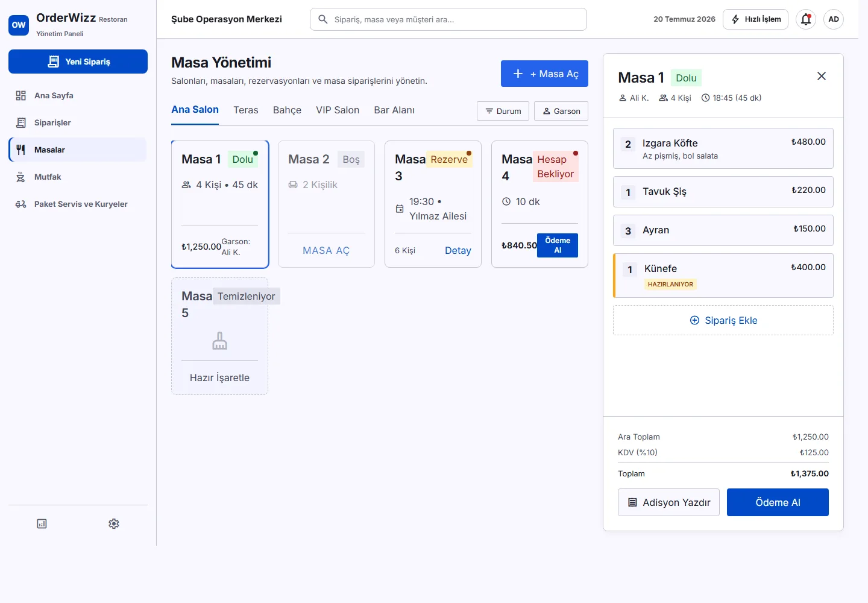Click the ₺1,375.00 total amount
Viewport: 868px width, 603px height.
[810, 474]
